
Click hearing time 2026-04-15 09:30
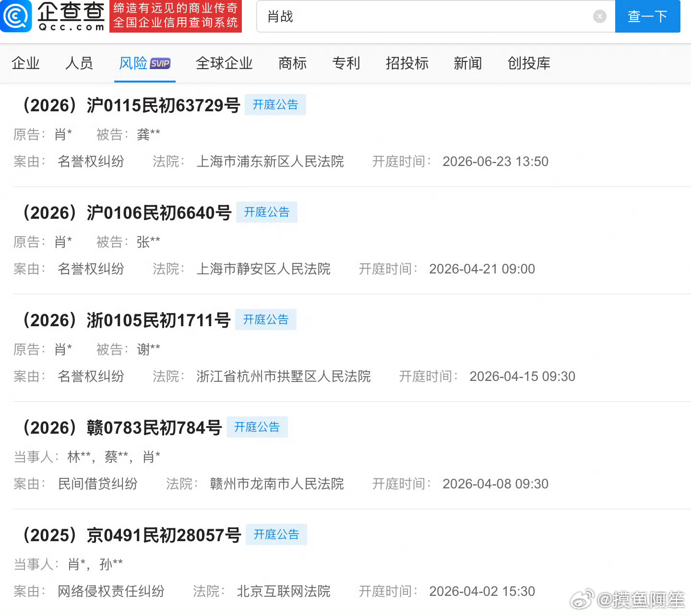click(x=522, y=377)
